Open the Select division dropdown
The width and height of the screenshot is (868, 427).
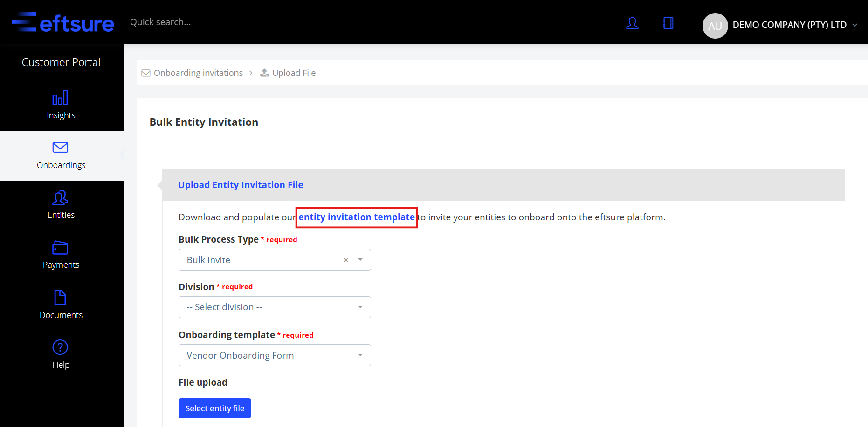tap(275, 307)
